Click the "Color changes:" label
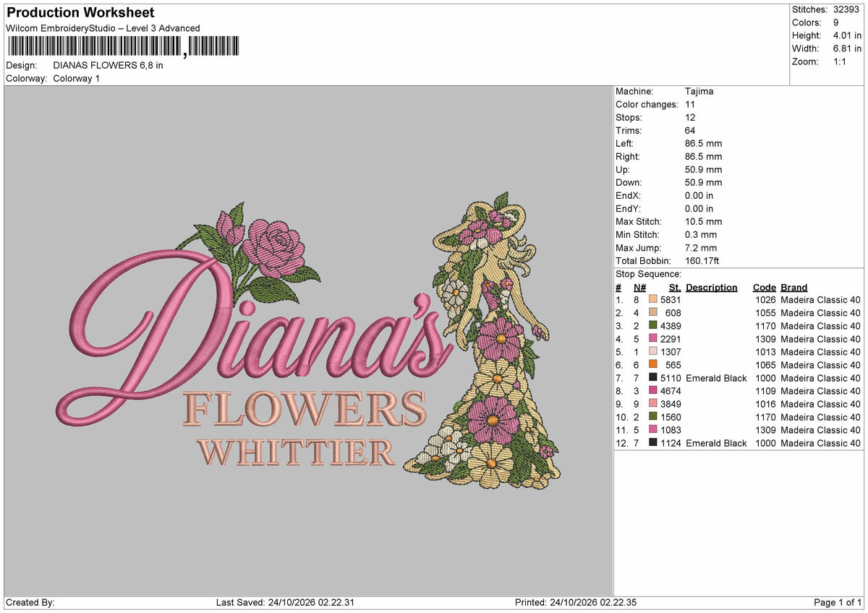Viewport: 868px width, 613px height. click(645, 105)
